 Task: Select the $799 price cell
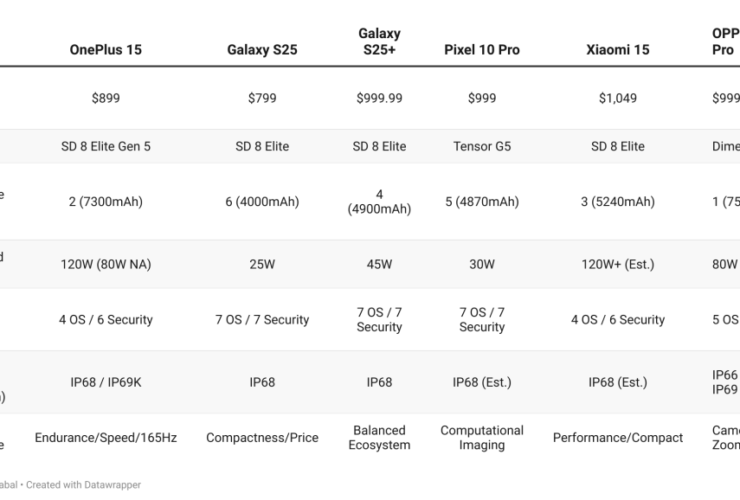(x=262, y=98)
